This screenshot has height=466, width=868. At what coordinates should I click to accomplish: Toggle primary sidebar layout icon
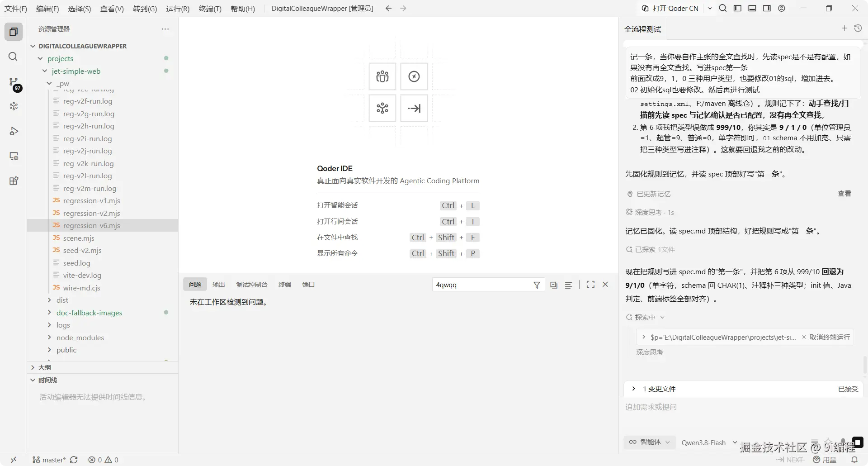tap(737, 8)
